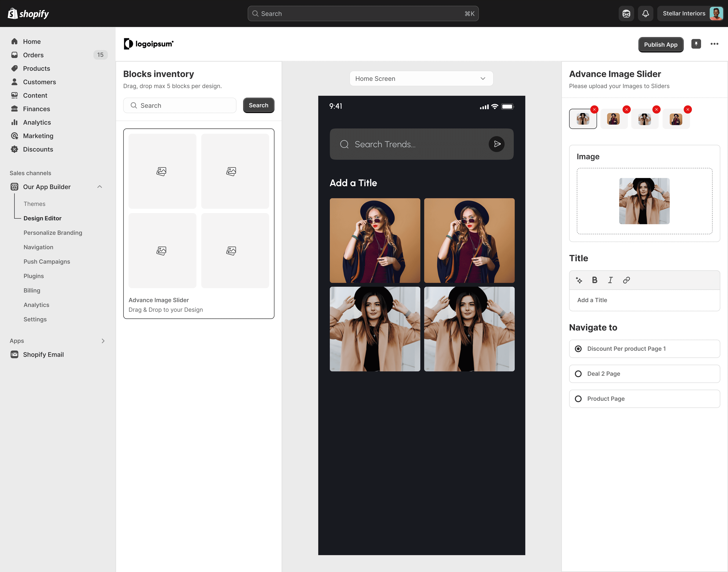Open the notifications bell
Viewport: 728px width, 572px height.
click(x=645, y=14)
